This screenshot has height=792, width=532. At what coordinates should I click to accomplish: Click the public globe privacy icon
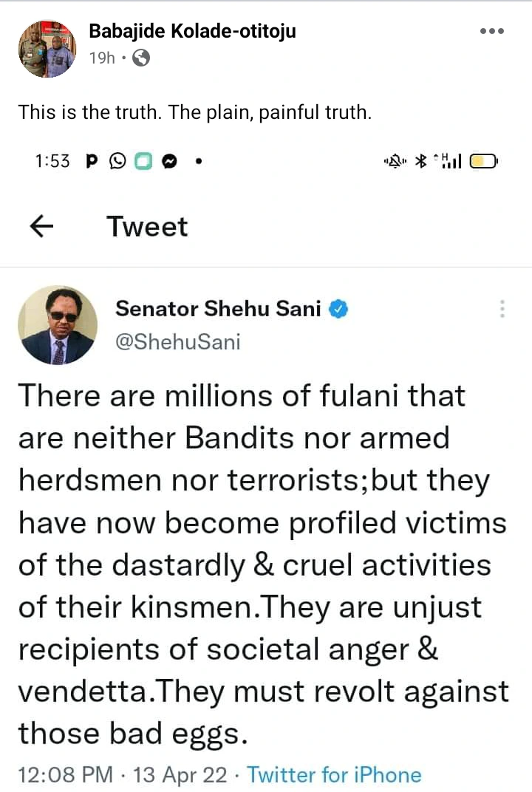(x=141, y=58)
